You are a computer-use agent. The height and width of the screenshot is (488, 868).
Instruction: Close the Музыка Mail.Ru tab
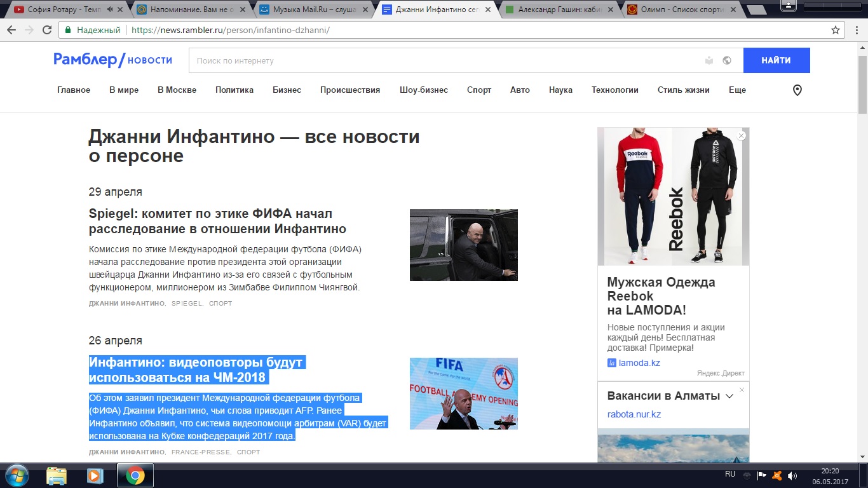pos(365,10)
